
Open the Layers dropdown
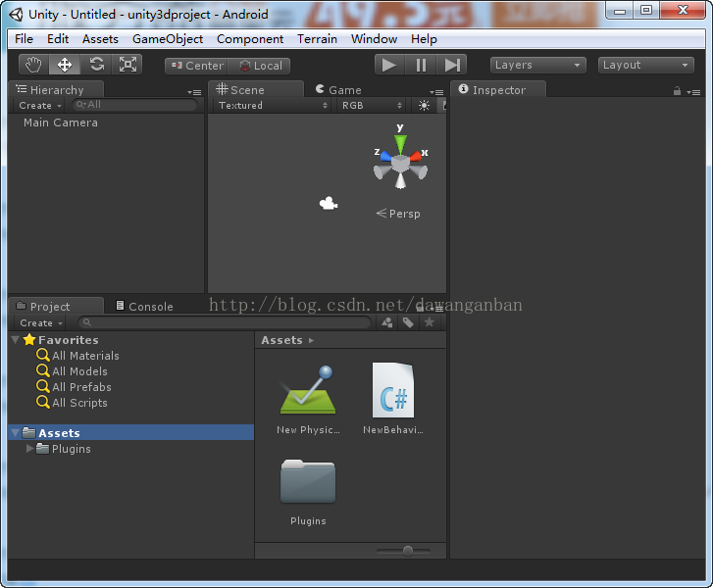537,65
